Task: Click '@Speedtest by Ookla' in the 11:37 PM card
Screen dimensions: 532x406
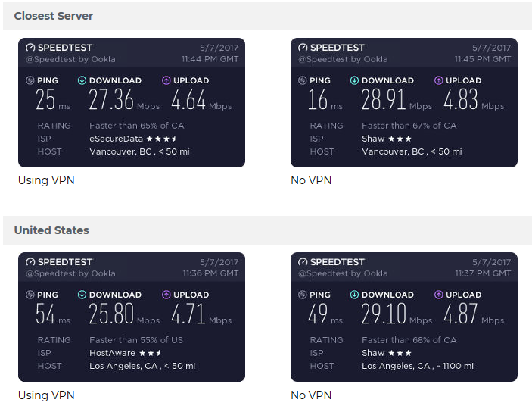Action: (343, 273)
